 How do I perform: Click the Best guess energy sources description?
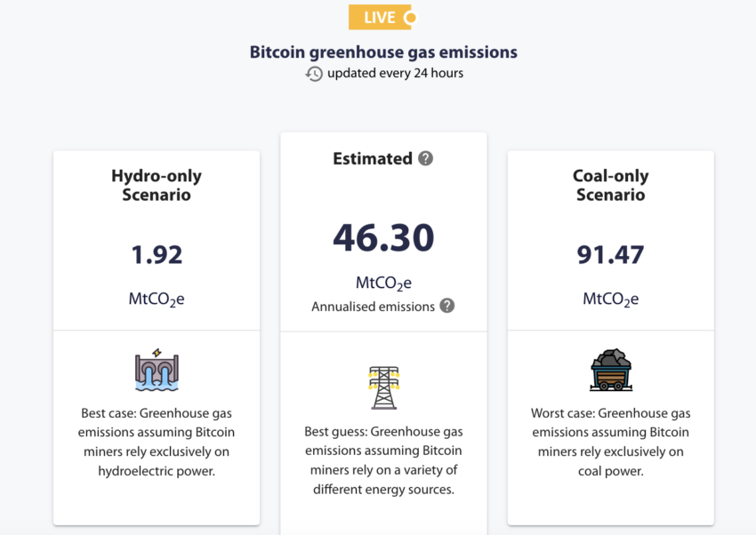tap(383, 460)
